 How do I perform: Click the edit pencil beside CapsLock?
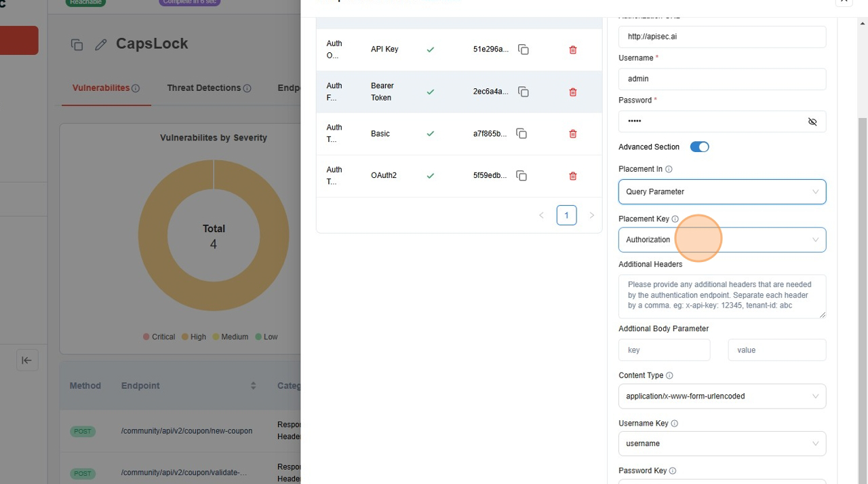pyautogui.click(x=101, y=45)
